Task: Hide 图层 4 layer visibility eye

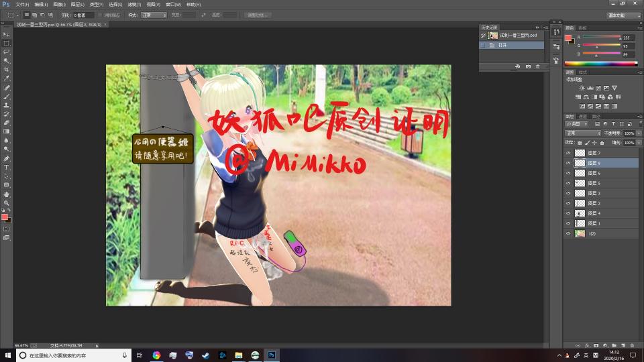Action: pos(568,213)
